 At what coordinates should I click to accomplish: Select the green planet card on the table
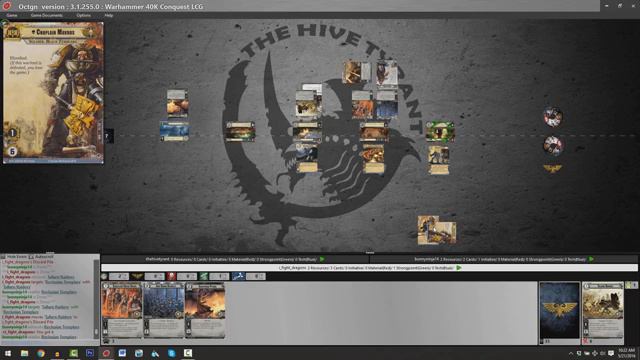coord(440,131)
